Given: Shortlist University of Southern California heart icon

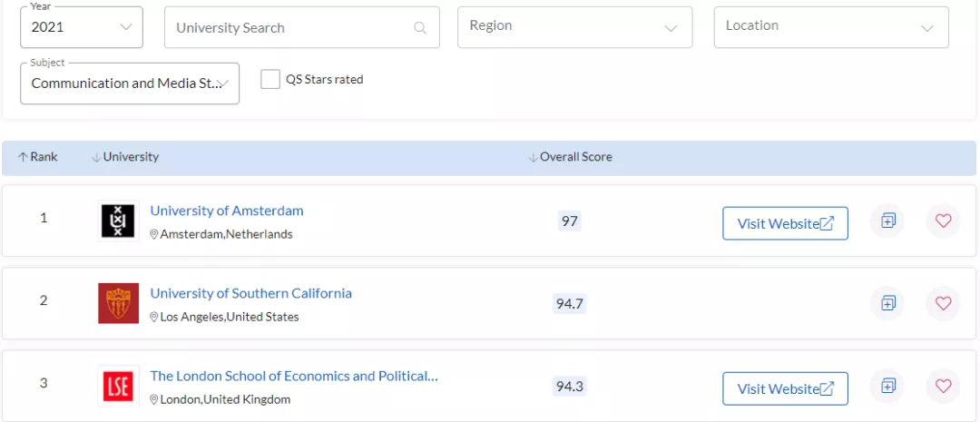Looking at the screenshot, I should pos(943,303).
